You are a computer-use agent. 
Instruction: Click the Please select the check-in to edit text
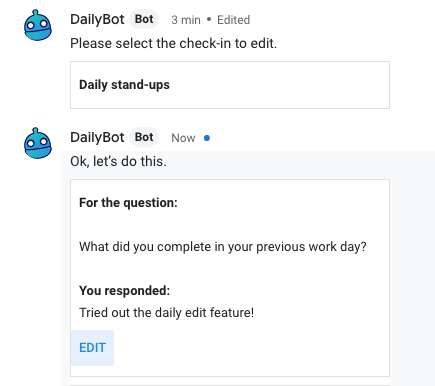pyautogui.click(x=173, y=43)
